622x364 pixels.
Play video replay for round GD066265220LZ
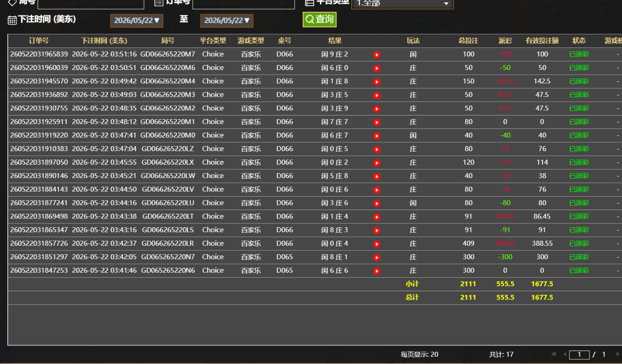coord(377,149)
